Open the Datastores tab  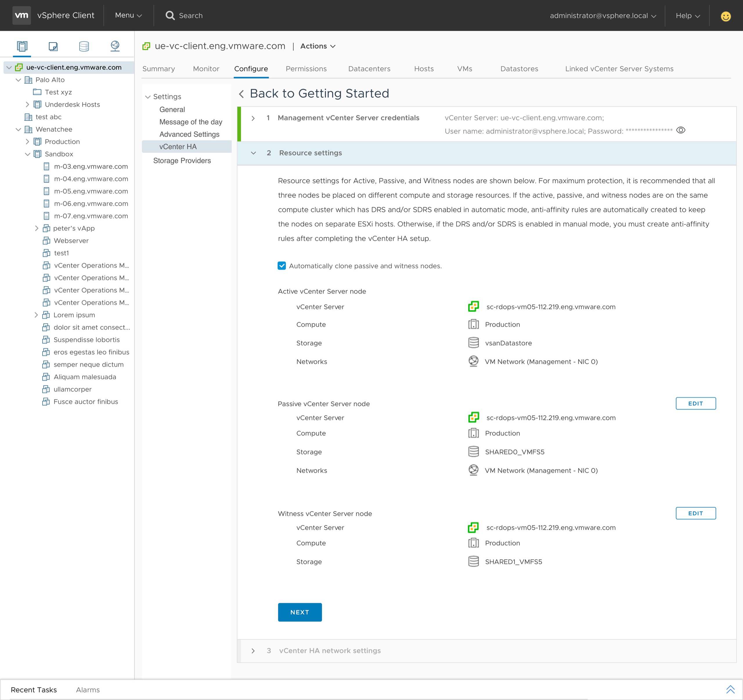[520, 69]
